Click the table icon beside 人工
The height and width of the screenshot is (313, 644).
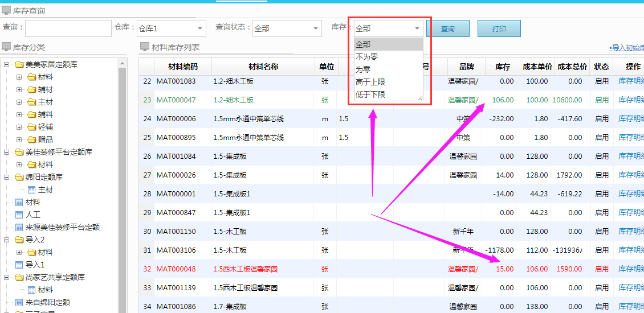(19, 215)
